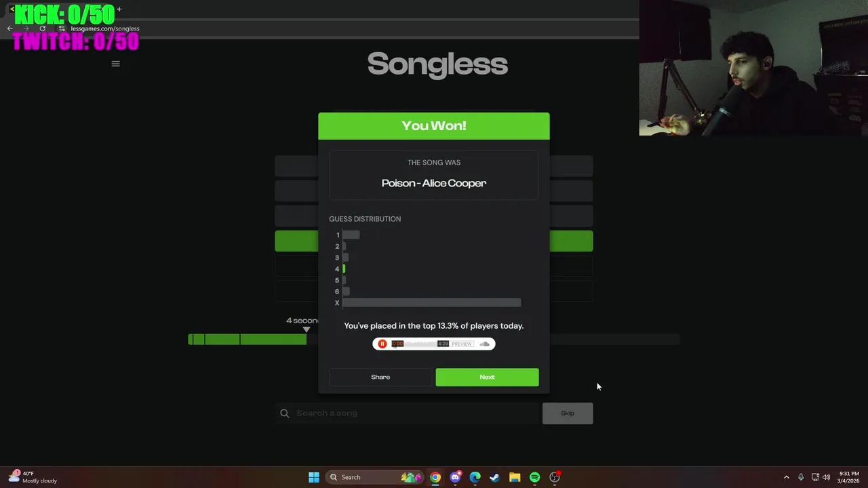This screenshot has height=488, width=868.
Task: Open the SoundCloud logo link in player
Action: [484, 344]
